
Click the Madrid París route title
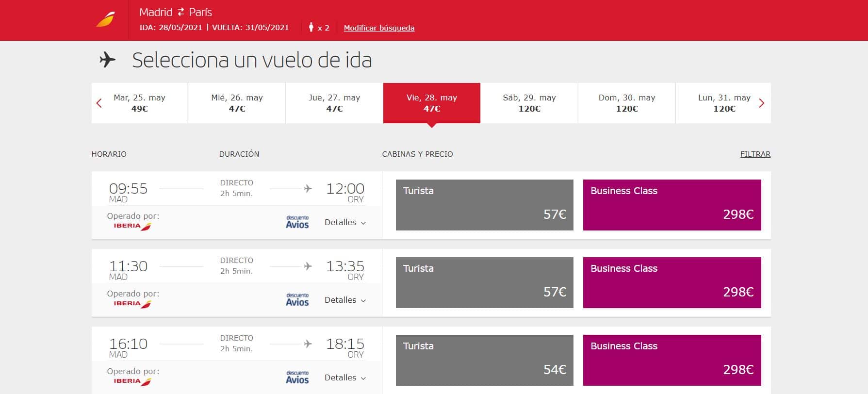click(176, 12)
